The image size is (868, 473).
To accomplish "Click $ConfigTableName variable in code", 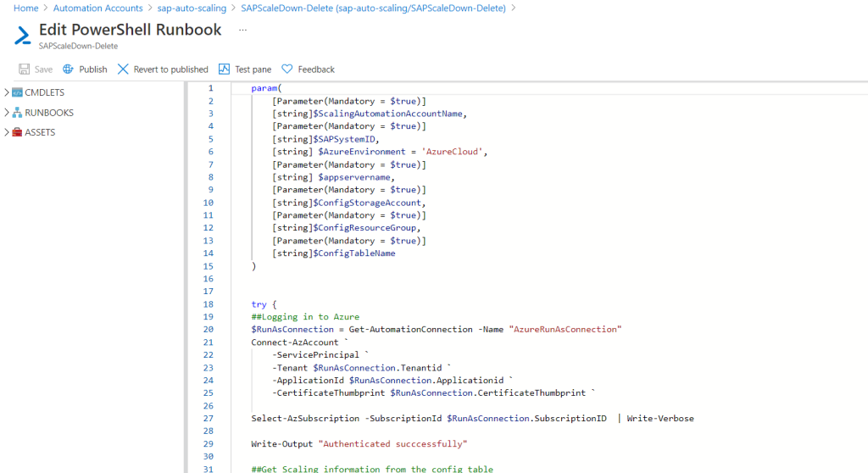I will (354, 253).
